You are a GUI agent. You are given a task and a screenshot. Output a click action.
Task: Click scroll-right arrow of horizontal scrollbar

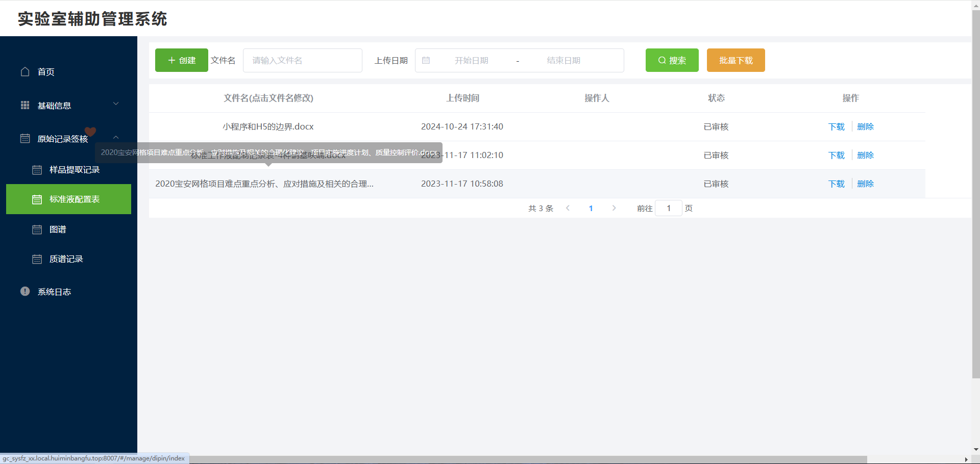966,459
